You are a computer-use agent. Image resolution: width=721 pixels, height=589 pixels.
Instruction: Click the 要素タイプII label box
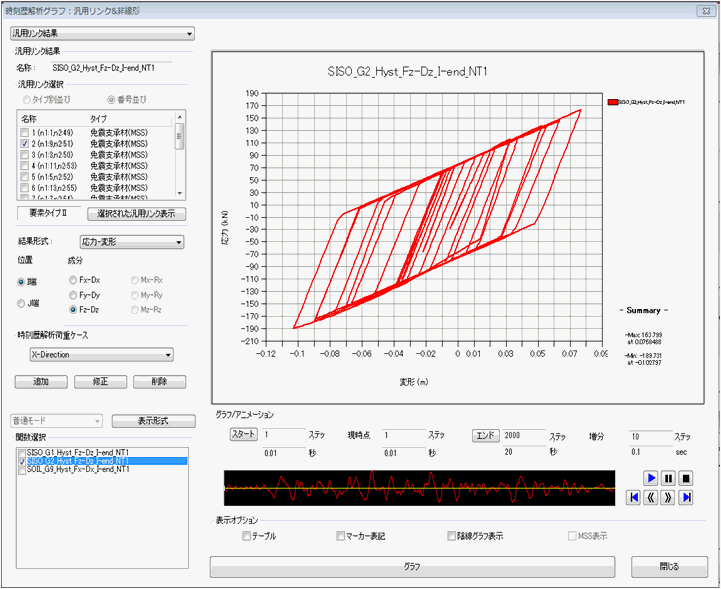point(49,213)
